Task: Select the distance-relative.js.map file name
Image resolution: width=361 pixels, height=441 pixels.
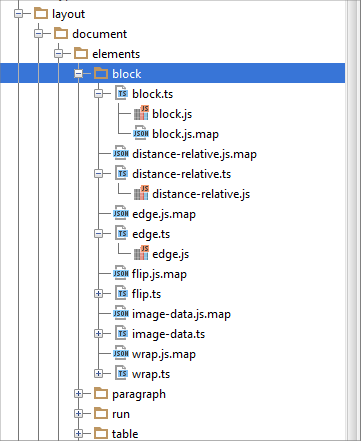Action: 194,154
